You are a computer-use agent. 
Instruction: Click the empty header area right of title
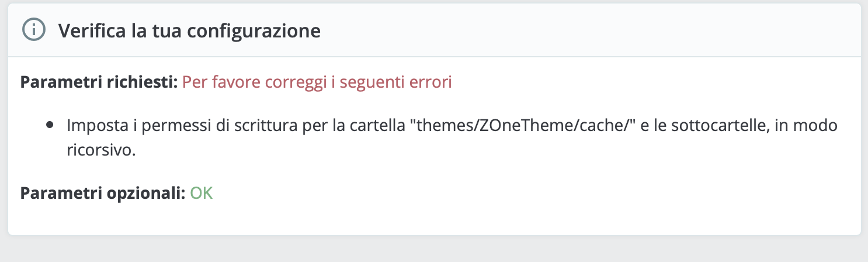click(584, 30)
